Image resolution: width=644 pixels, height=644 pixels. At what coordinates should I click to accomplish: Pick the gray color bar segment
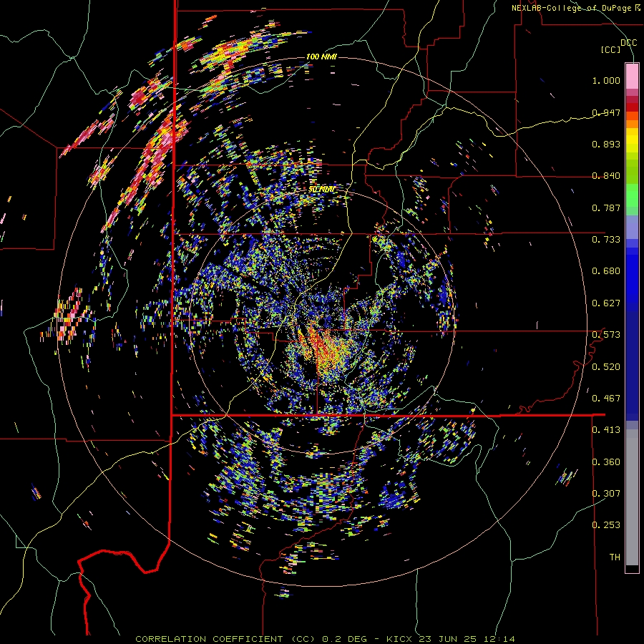(x=632, y=497)
